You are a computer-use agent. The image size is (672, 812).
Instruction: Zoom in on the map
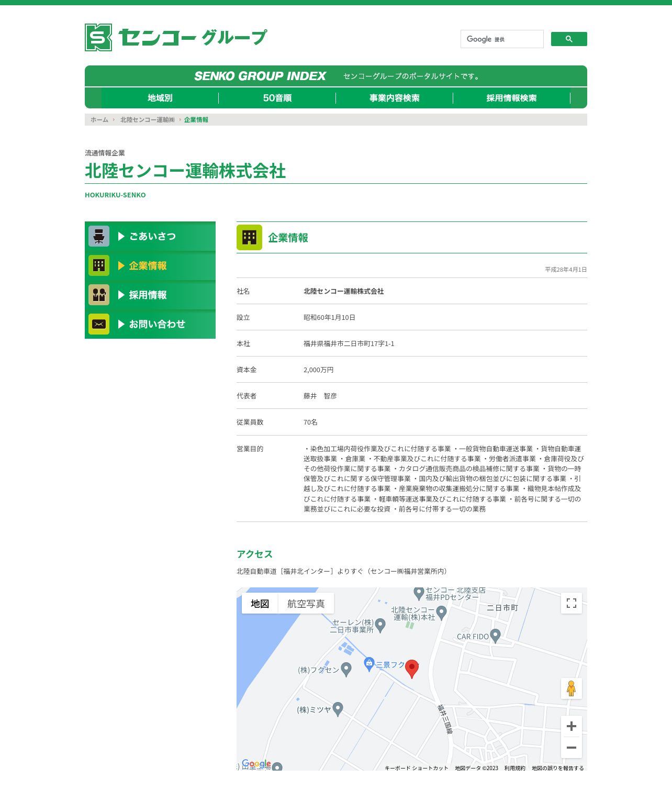[572, 726]
